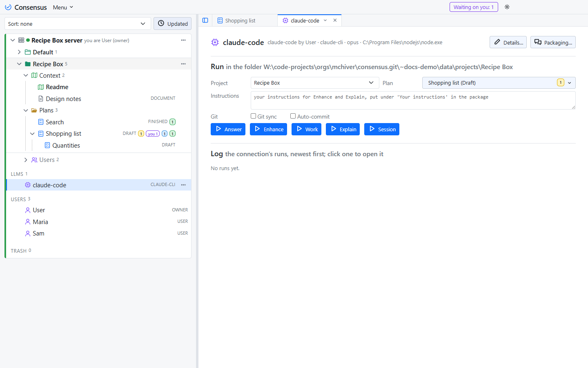Click into the Instructions text field
This screenshot has height=368, width=588.
(x=413, y=100)
